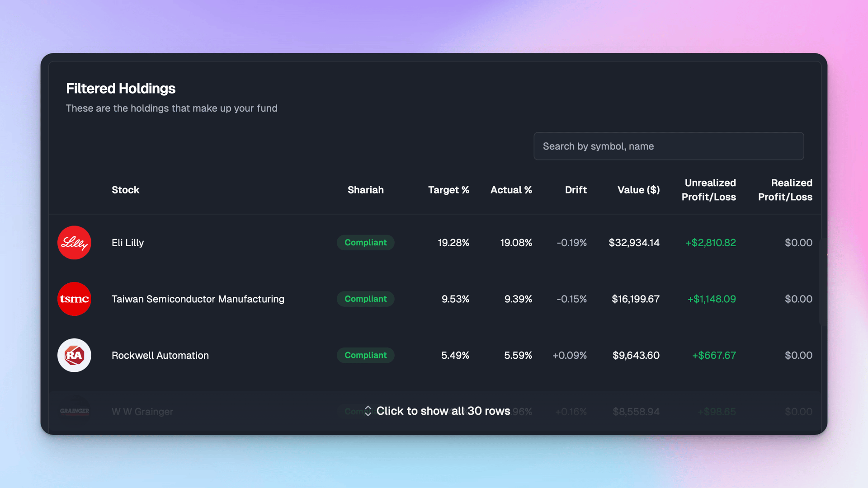Click the vertical scrollbar of the table
The image size is (868, 488).
click(823, 281)
